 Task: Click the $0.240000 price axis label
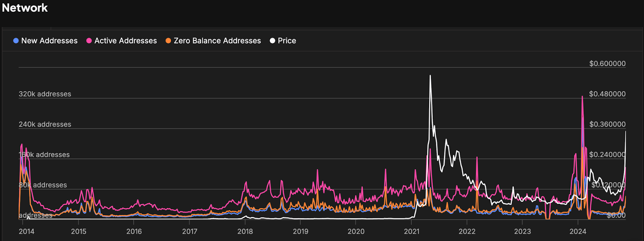click(x=607, y=155)
